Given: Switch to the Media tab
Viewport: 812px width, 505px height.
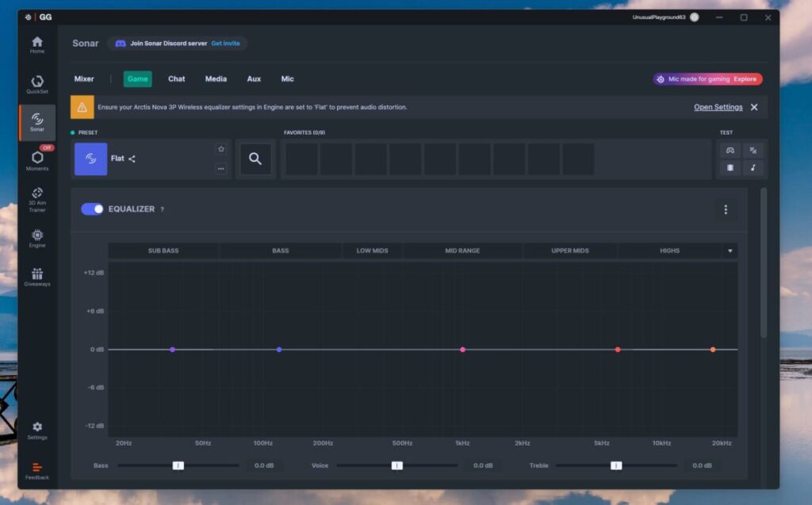Looking at the screenshot, I should [216, 78].
